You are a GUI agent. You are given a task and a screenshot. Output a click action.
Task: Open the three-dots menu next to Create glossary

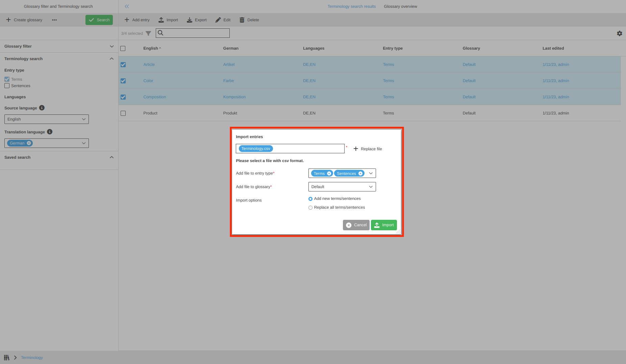pos(54,20)
